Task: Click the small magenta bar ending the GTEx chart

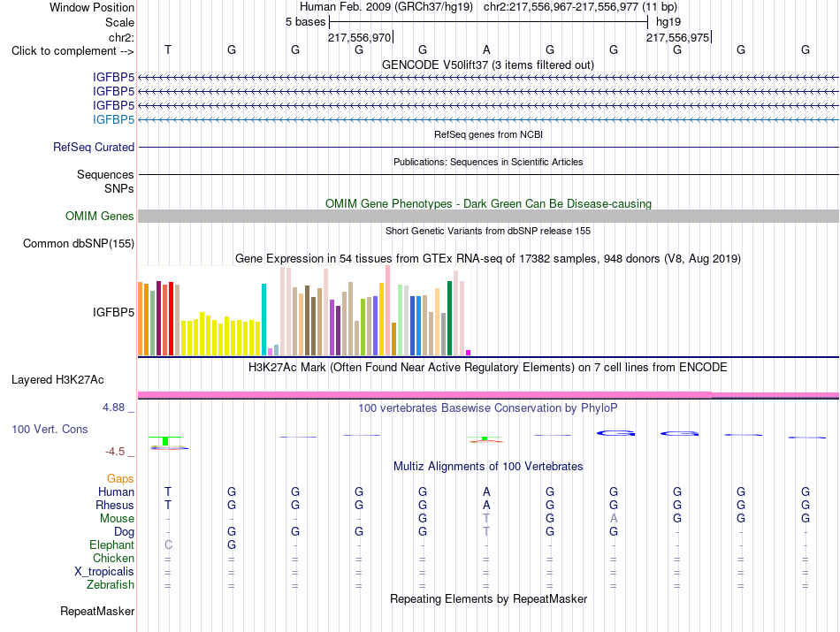Action: tap(469, 353)
